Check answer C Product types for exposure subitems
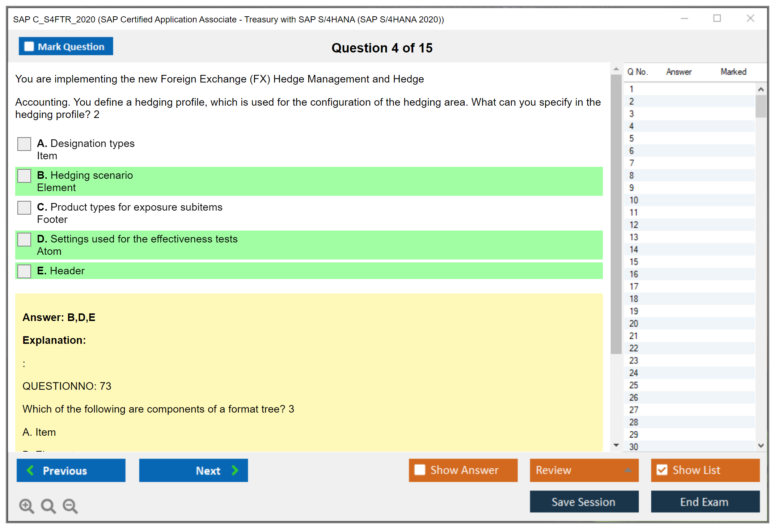This screenshot has height=532, width=778. tap(24, 207)
